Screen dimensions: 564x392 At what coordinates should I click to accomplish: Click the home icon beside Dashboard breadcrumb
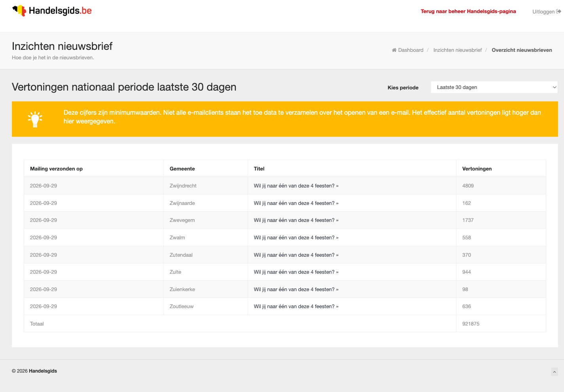(x=394, y=50)
